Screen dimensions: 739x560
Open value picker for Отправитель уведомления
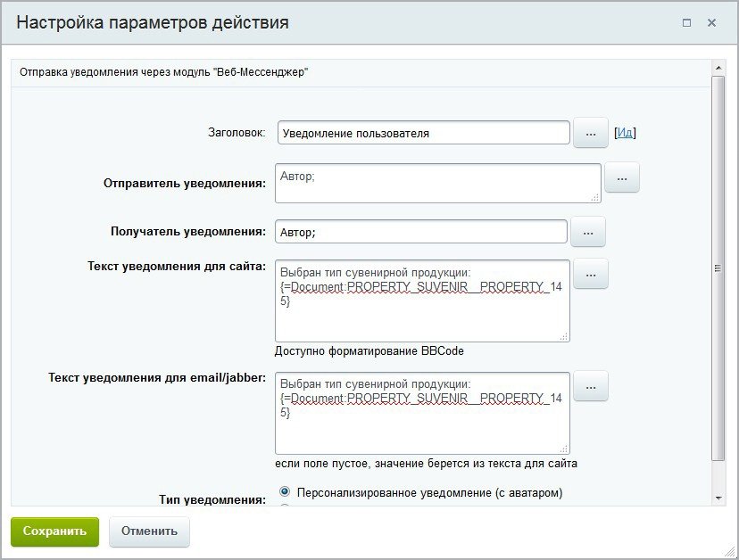coord(622,178)
